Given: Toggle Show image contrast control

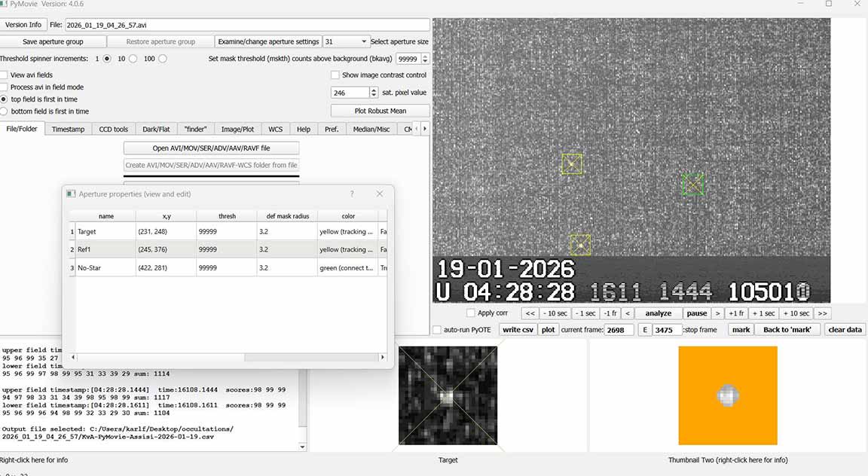Looking at the screenshot, I should pyautogui.click(x=335, y=75).
